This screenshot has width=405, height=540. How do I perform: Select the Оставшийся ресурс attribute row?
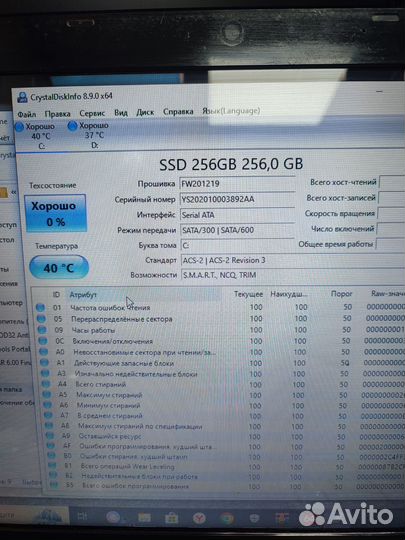[225, 436]
